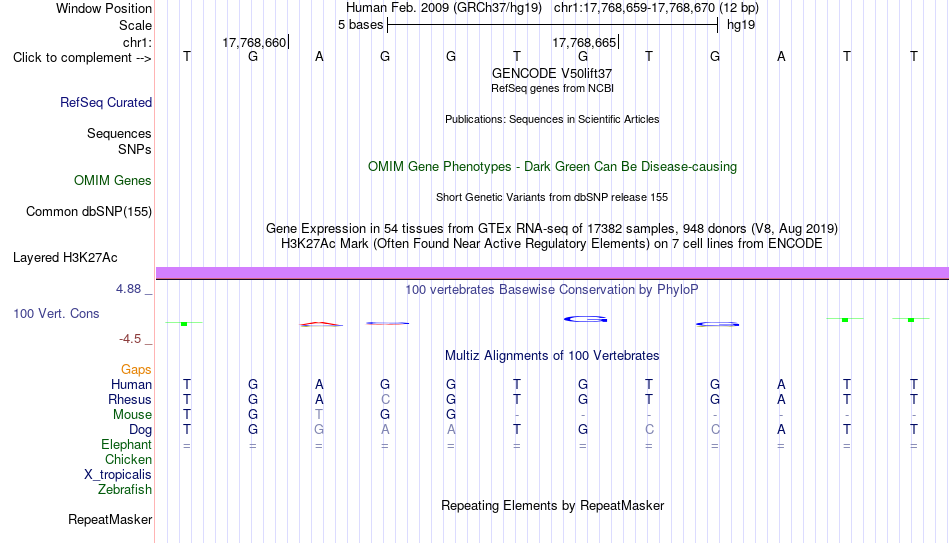Image resolution: width=950 pixels, height=543 pixels.
Task: Click the hg19 label by the scale
Action: pos(741,25)
